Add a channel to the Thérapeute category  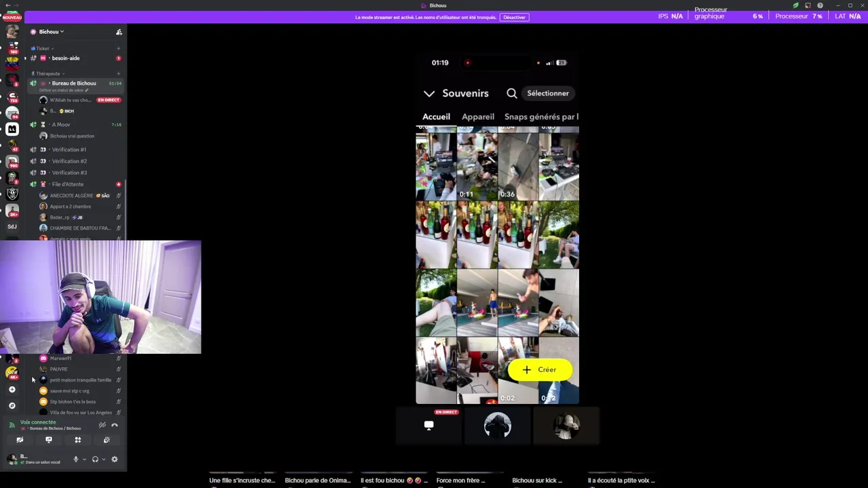pyautogui.click(x=118, y=73)
